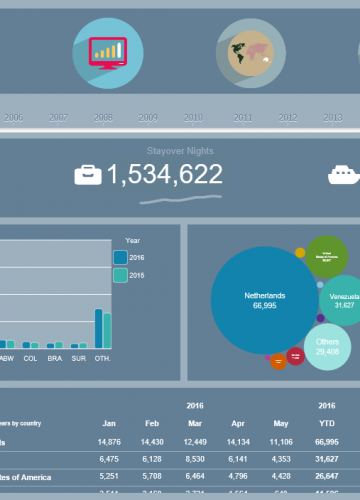Select the orange bubble
The image size is (360, 500).
[x=278, y=362]
